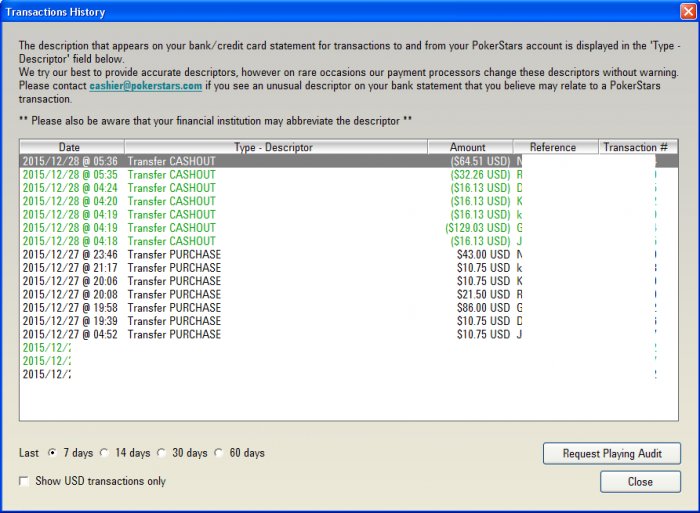Select the 2015/12/28 @ 05:35 cashout row

[349, 175]
